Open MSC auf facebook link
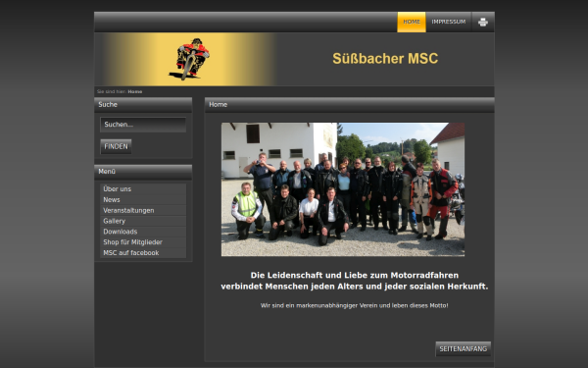Image resolution: width=588 pixels, height=368 pixels. click(x=143, y=253)
